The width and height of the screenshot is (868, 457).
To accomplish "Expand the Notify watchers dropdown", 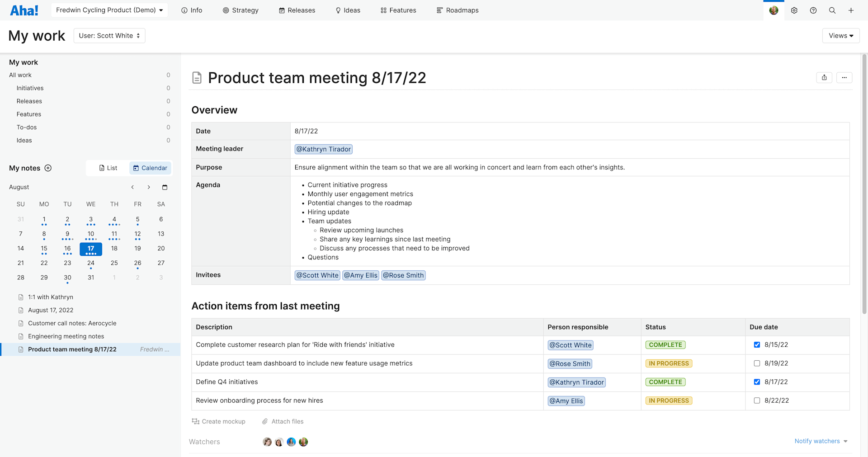I will pyautogui.click(x=821, y=441).
